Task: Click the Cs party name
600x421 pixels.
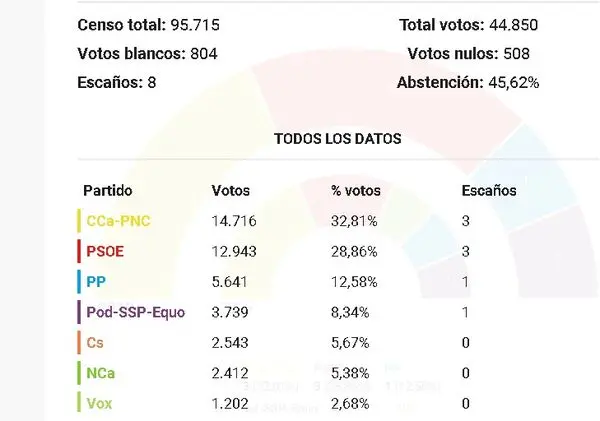Action: 95,343
